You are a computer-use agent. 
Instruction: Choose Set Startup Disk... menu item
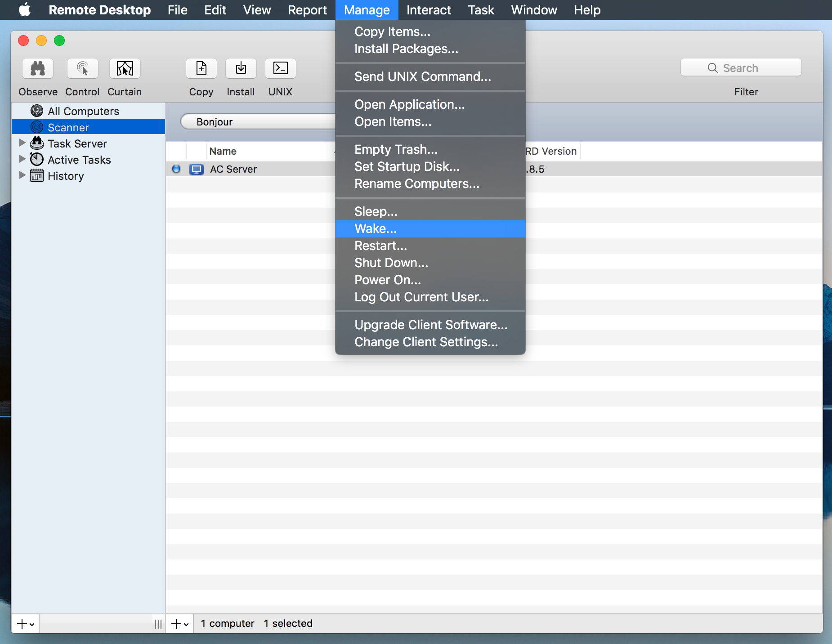pos(430,167)
